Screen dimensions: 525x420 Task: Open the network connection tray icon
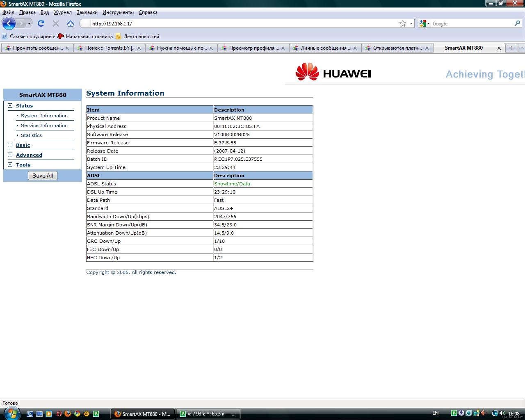(x=495, y=413)
